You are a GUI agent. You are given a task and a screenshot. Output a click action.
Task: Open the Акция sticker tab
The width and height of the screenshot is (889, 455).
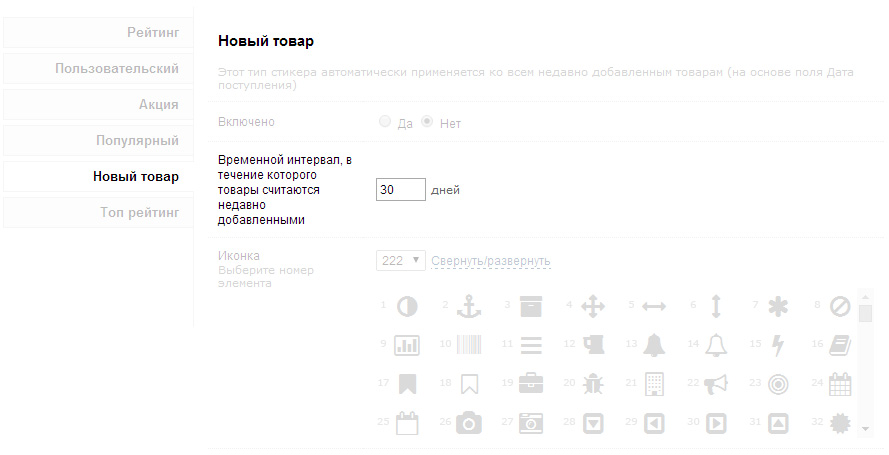point(96,105)
